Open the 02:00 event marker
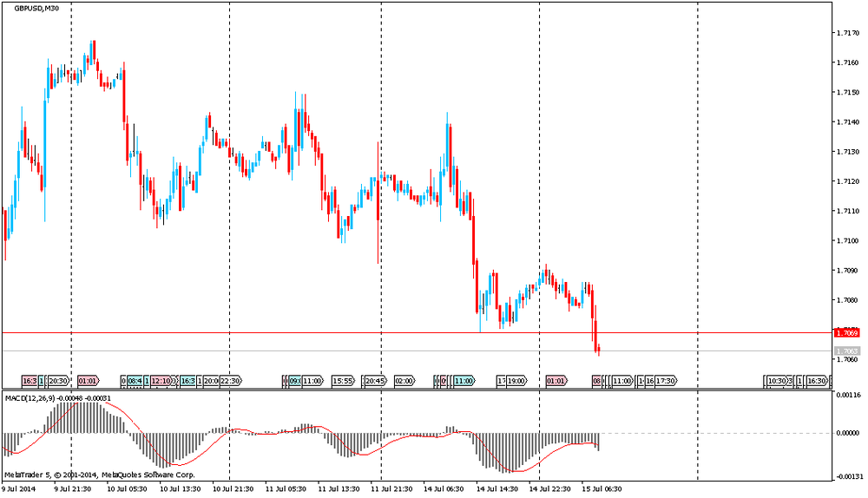 [x=404, y=381]
